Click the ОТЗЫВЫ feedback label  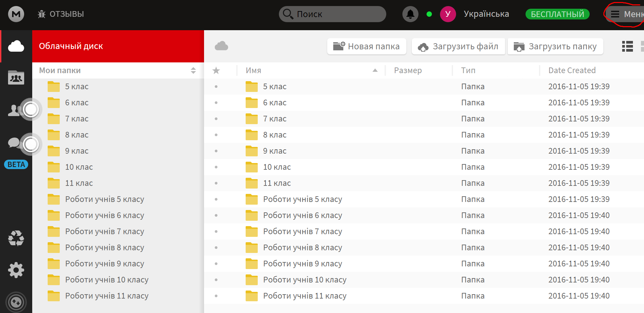(x=67, y=14)
